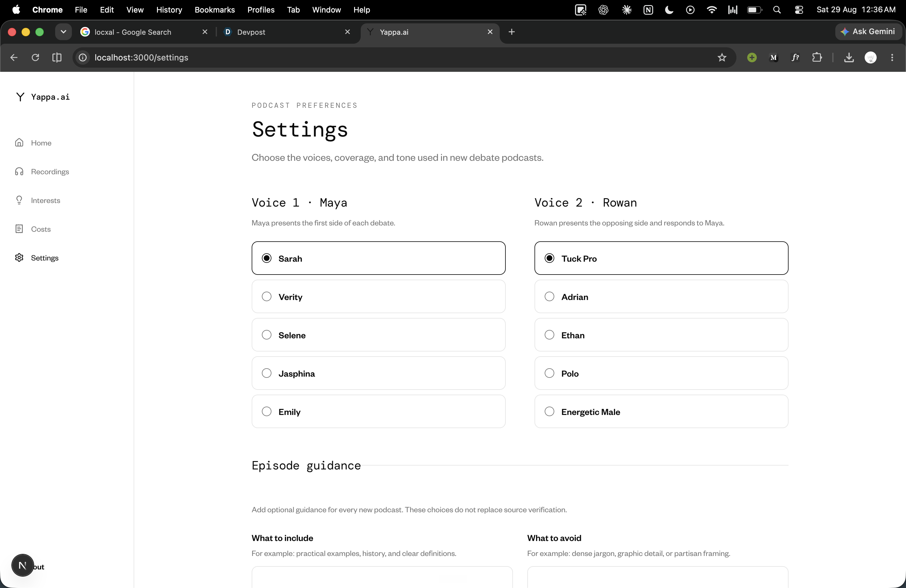Bookmark this page with the star icon
Screen dimensions: 906x588
(x=722, y=57)
